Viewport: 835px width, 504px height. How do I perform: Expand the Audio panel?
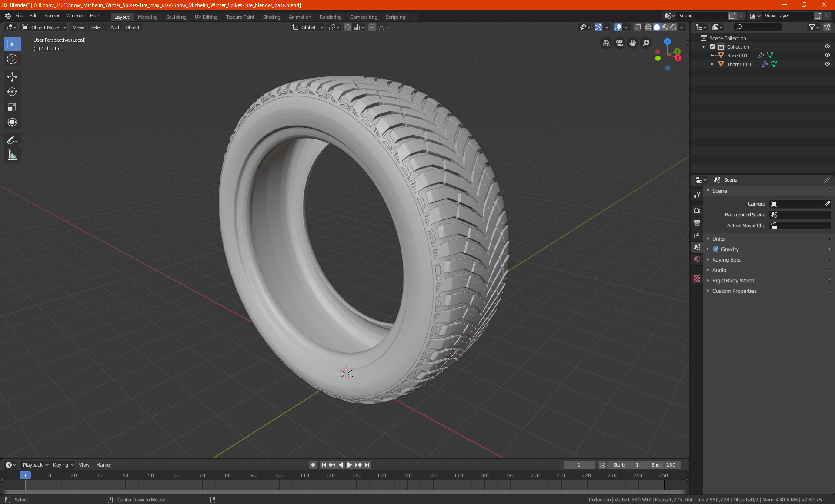[x=719, y=270]
